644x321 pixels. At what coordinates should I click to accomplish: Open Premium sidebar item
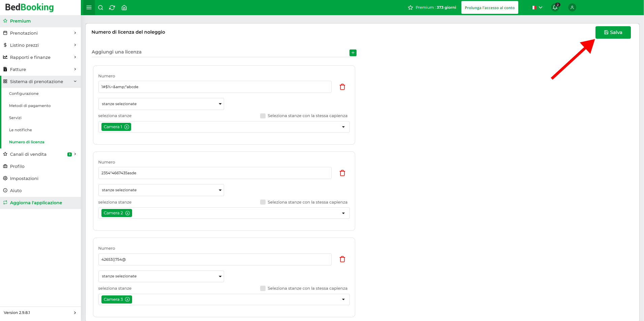[40, 21]
